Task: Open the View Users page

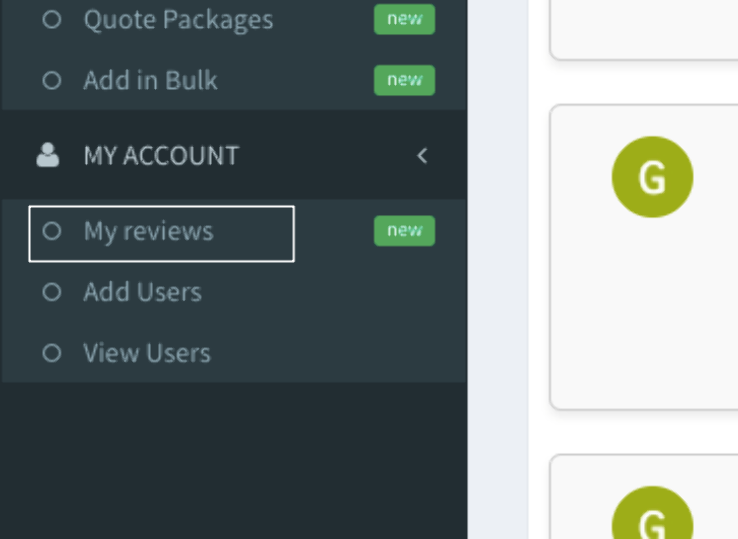Action: point(147,353)
